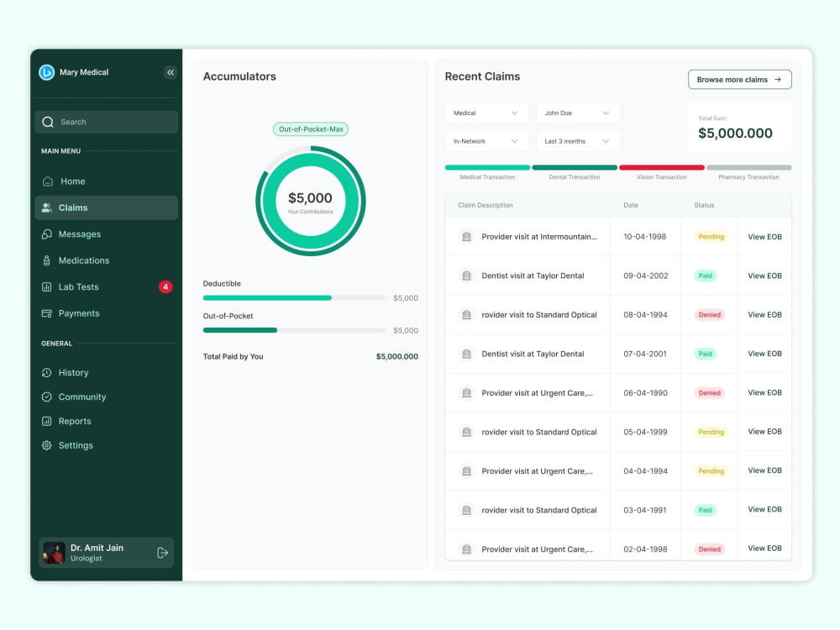Click the Date column header
Viewport: 840px width, 630px height.
pos(631,205)
